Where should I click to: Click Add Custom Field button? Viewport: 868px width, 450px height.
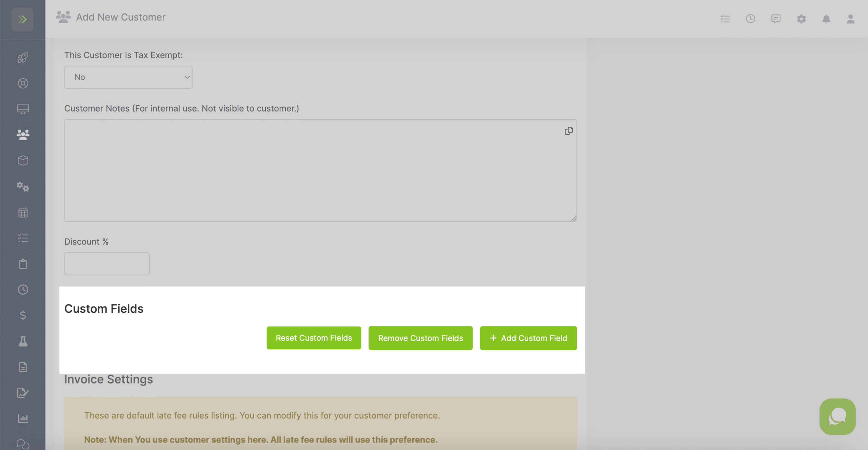click(528, 338)
